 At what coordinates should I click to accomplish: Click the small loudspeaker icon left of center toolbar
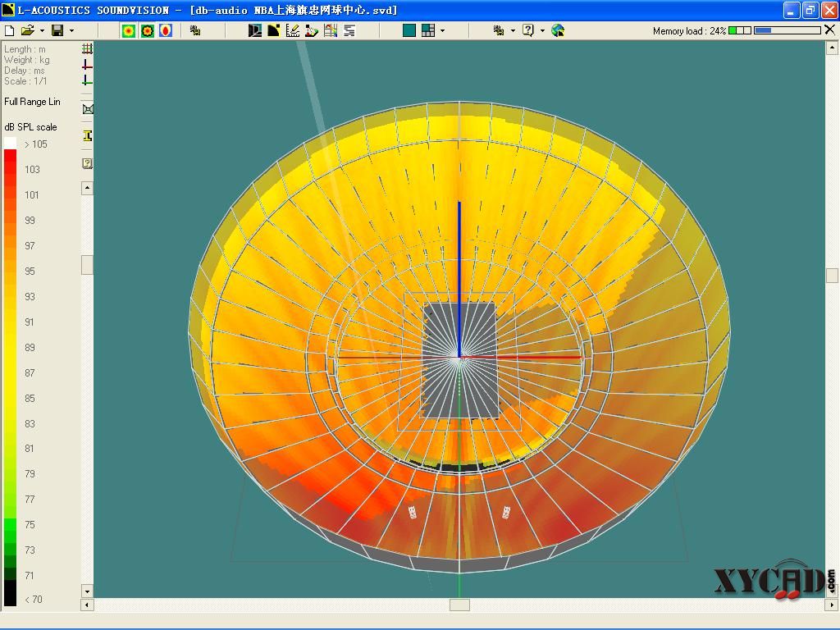[195, 30]
